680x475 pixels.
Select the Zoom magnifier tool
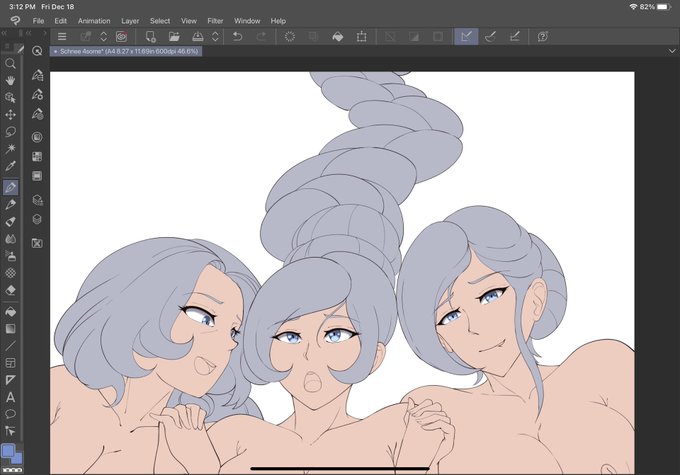click(x=10, y=64)
